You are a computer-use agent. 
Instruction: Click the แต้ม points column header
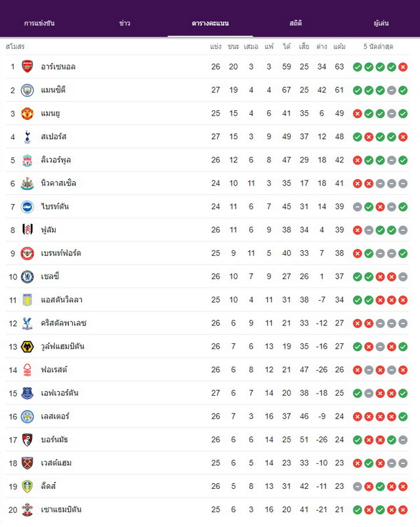339,47
